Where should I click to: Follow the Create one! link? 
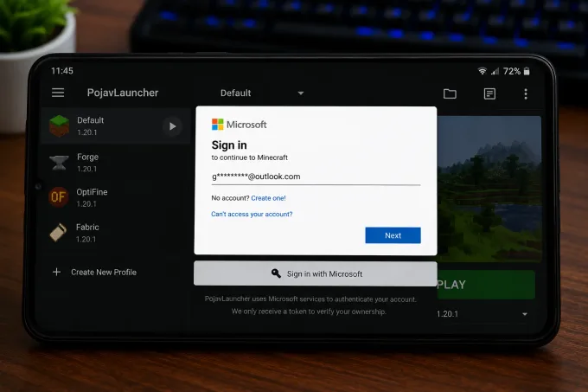(x=269, y=198)
